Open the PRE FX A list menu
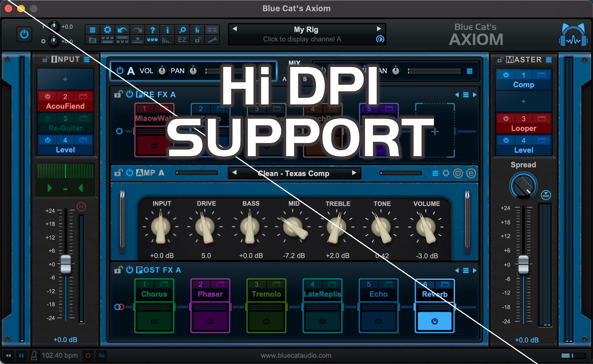 pos(466,95)
